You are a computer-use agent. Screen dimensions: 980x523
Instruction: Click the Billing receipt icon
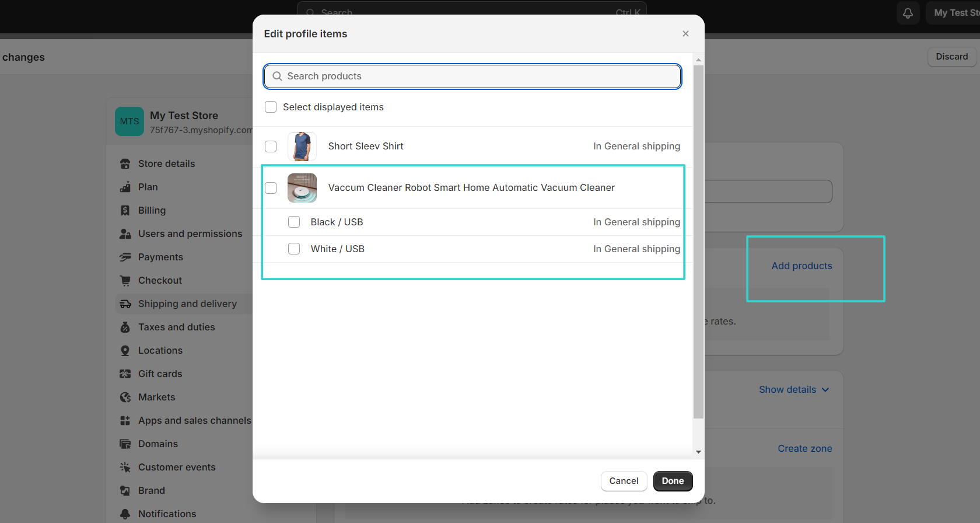(x=125, y=211)
